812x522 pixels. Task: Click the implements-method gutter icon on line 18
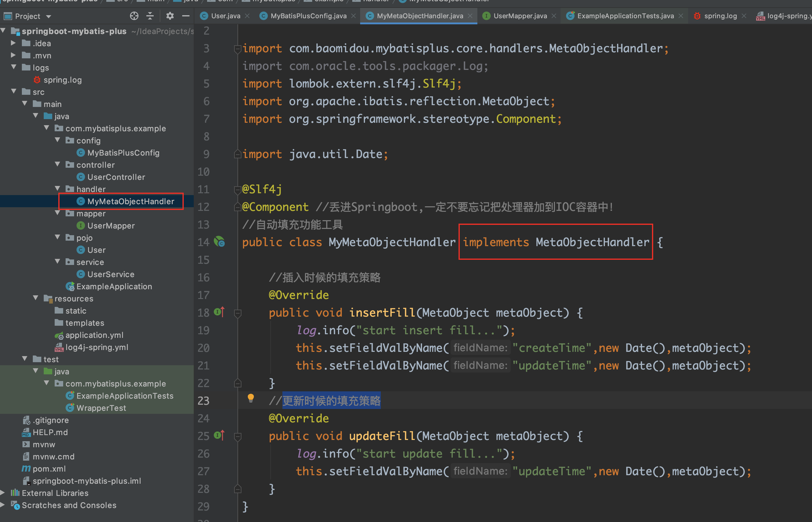coord(219,312)
